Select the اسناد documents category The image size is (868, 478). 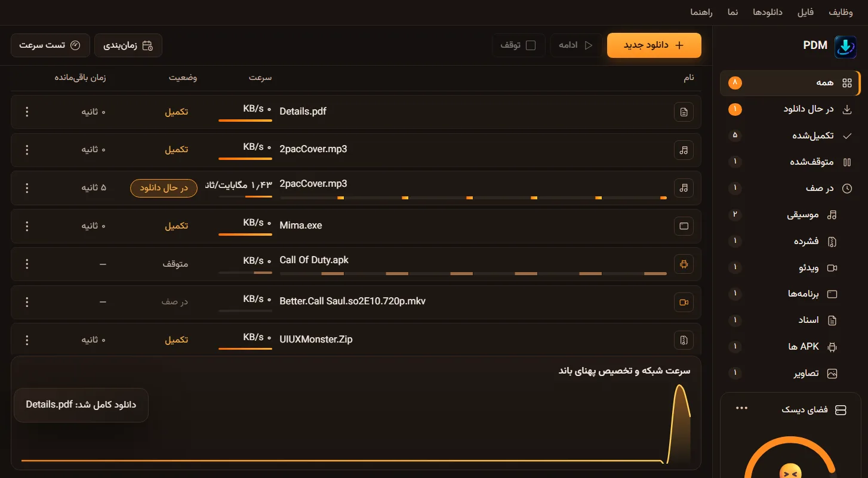(x=790, y=320)
